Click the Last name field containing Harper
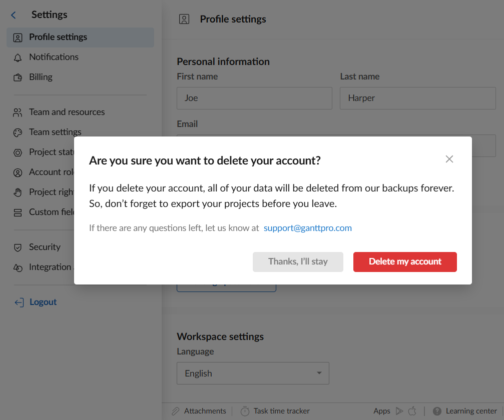The width and height of the screenshot is (504, 420). tap(417, 98)
